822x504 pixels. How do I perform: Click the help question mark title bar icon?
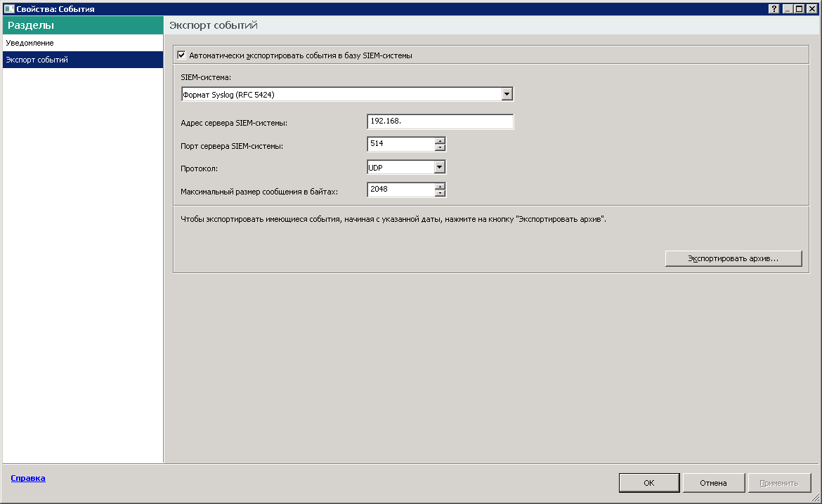[774, 9]
